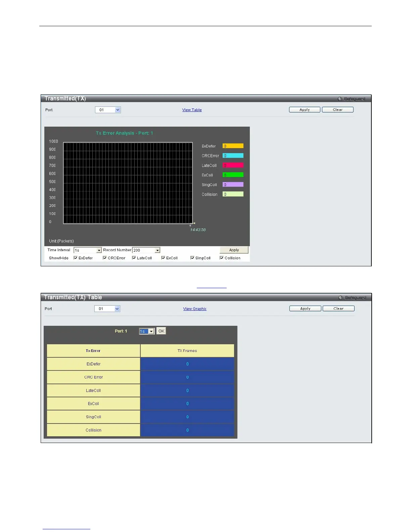Toggle the CRCError show/hide checkbox
411x532 pixels.
105,258
